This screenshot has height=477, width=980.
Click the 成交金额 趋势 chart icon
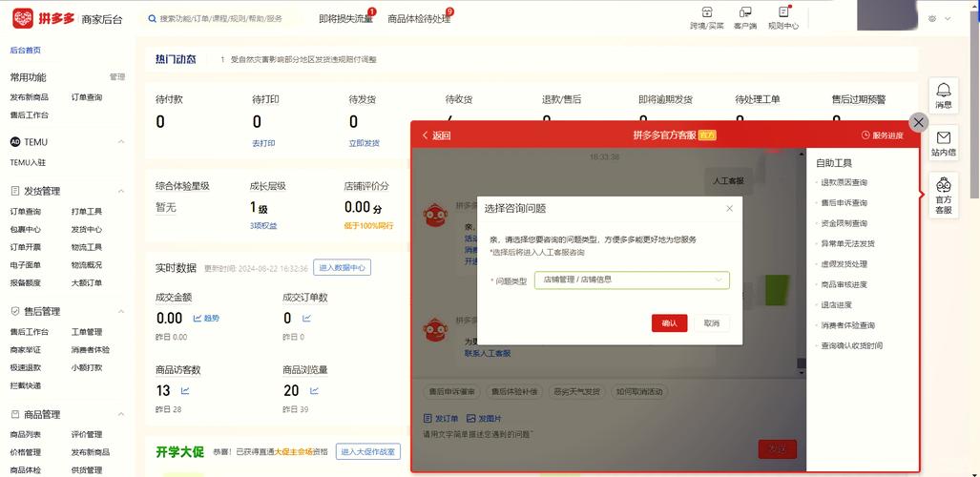(x=198, y=319)
